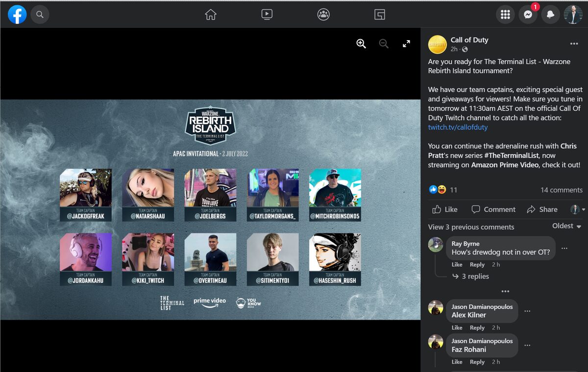Open post options three-dot menu
The image size is (588, 372).
(574, 44)
